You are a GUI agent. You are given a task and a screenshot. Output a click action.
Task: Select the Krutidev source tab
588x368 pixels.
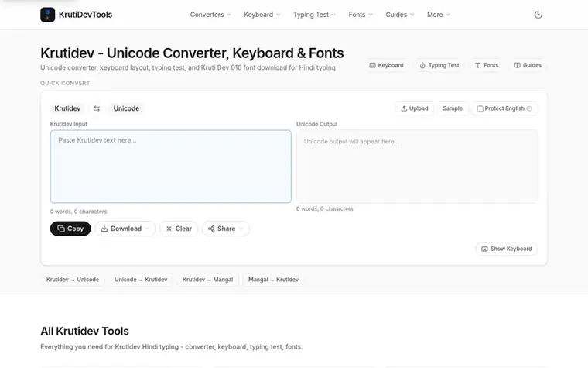[x=67, y=108]
